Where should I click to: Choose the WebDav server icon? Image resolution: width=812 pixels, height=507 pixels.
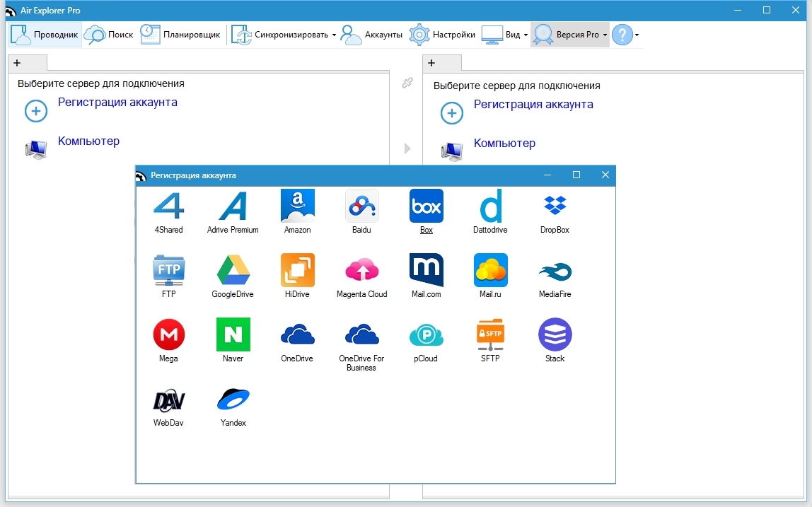pos(168,400)
